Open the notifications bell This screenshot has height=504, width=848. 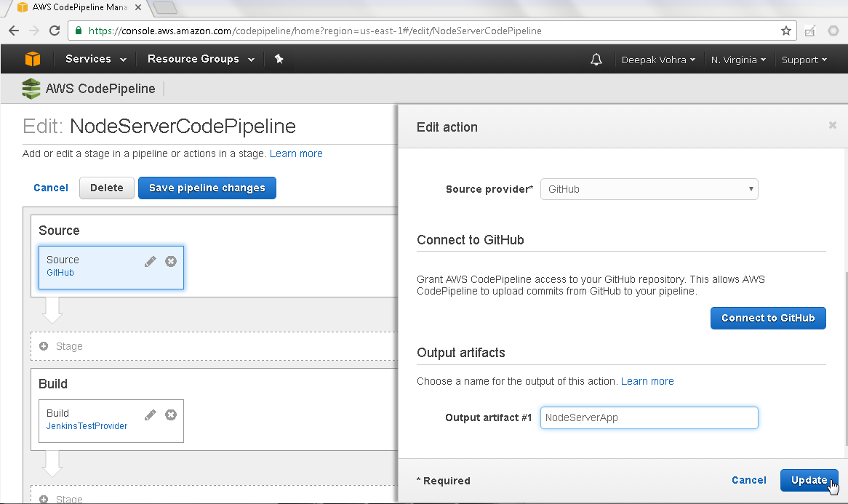point(596,60)
